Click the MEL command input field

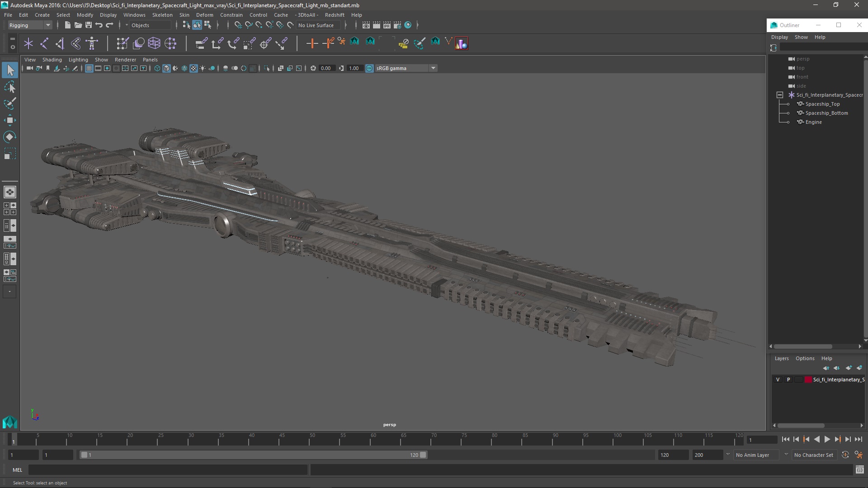(168, 470)
